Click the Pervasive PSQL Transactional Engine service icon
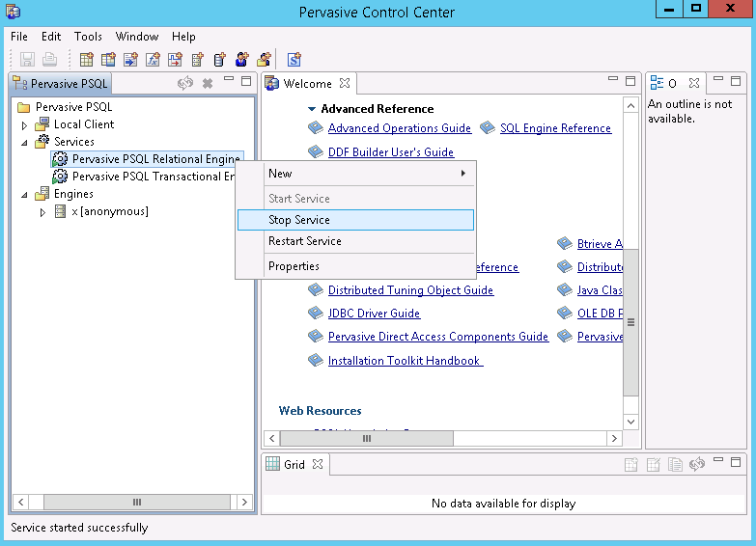The height and width of the screenshot is (546, 756). (60, 177)
